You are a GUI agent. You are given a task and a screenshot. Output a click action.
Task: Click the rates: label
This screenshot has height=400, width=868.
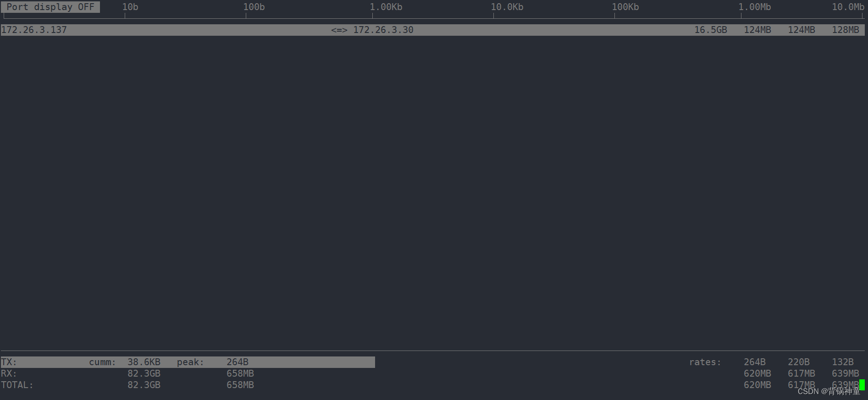pyautogui.click(x=705, y=362)
